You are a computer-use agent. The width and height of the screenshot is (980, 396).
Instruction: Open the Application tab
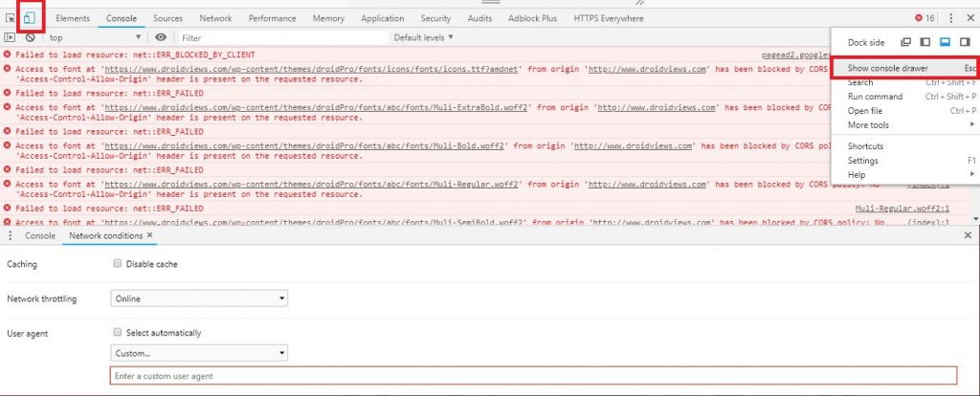click(x=383, y=18)
